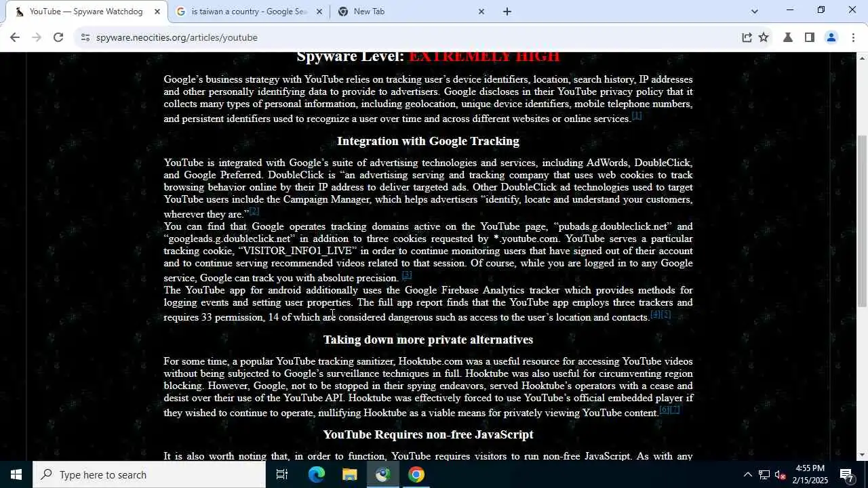
Task: Click the 'Taking down more private alternatives' heading
Action: coord(428,340)
